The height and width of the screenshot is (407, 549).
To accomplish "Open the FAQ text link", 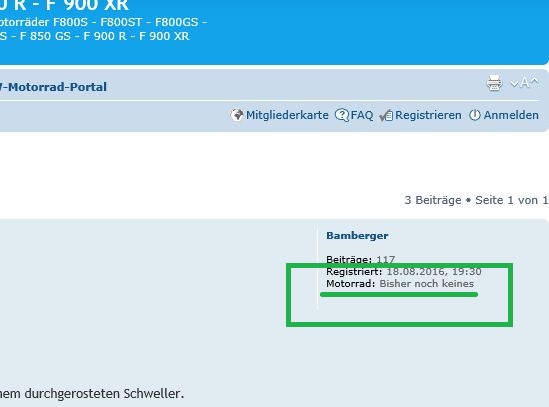I will click(362, 115).
